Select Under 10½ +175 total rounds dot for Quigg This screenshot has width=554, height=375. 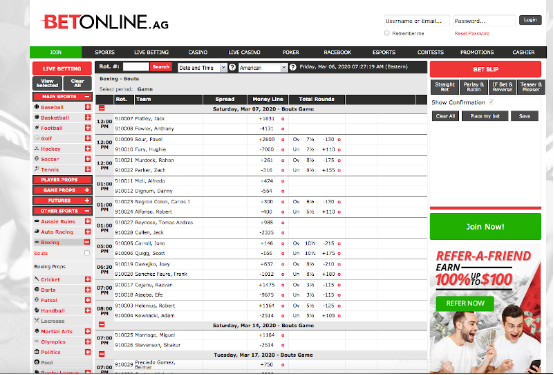[x=339, y=253]
